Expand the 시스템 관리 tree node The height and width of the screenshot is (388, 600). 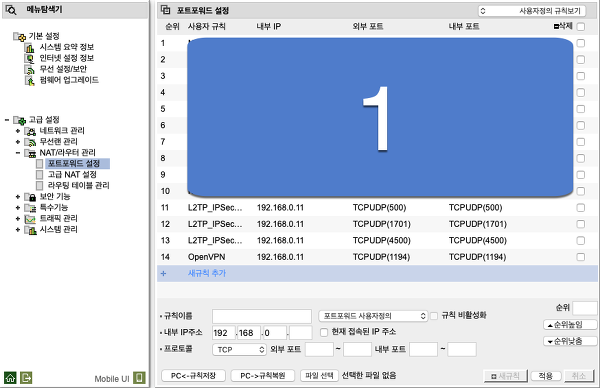(18, 230)
